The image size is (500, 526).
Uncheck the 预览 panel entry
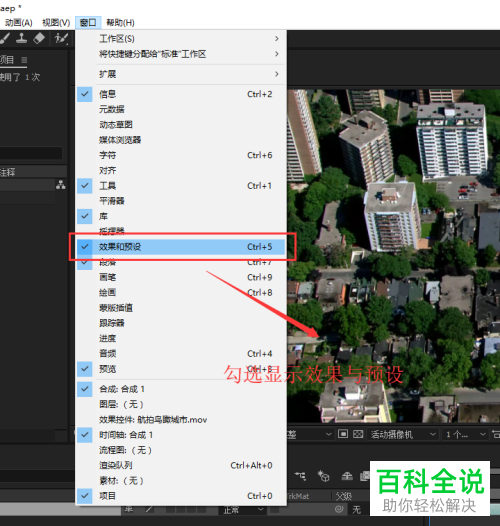(181, 369)
